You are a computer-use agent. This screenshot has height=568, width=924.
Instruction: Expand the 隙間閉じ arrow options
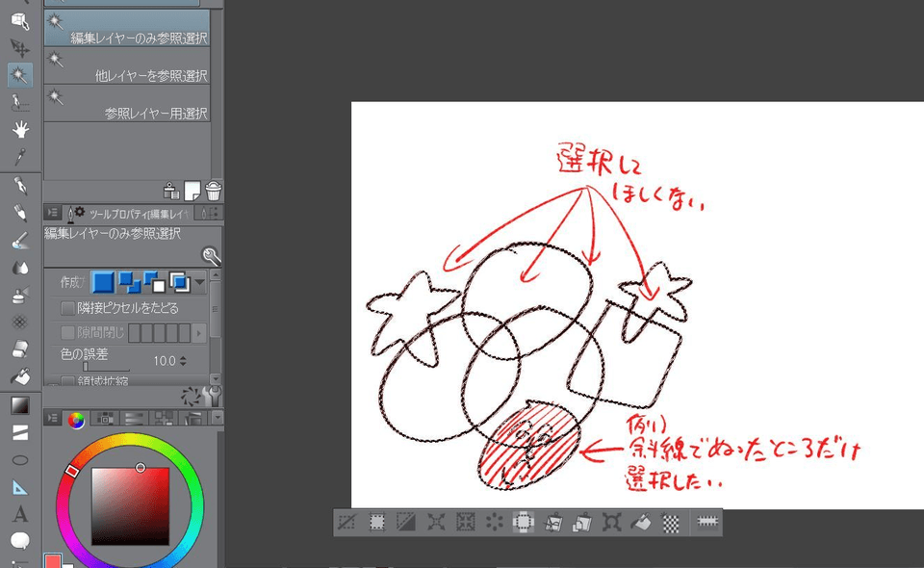point(199,333)
